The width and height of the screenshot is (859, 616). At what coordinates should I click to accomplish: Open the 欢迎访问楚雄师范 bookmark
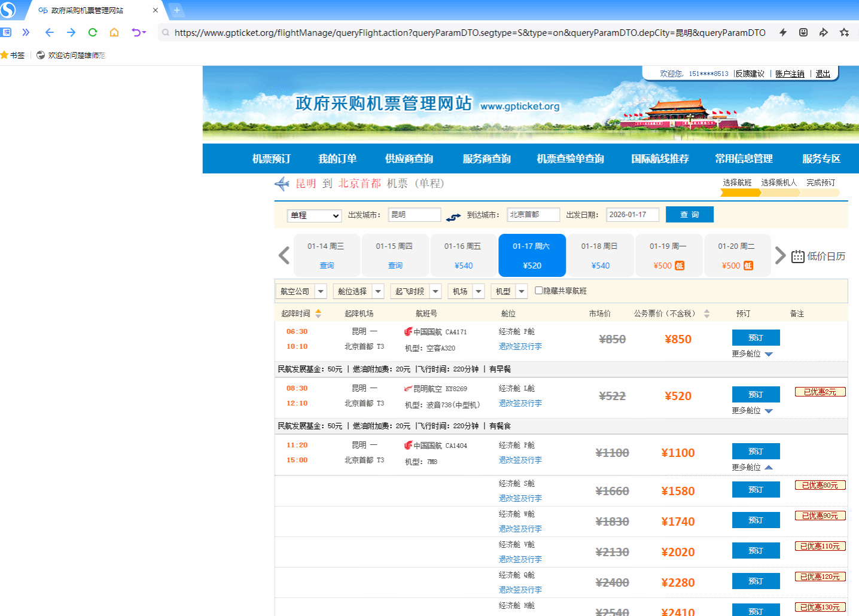point(71,55)
